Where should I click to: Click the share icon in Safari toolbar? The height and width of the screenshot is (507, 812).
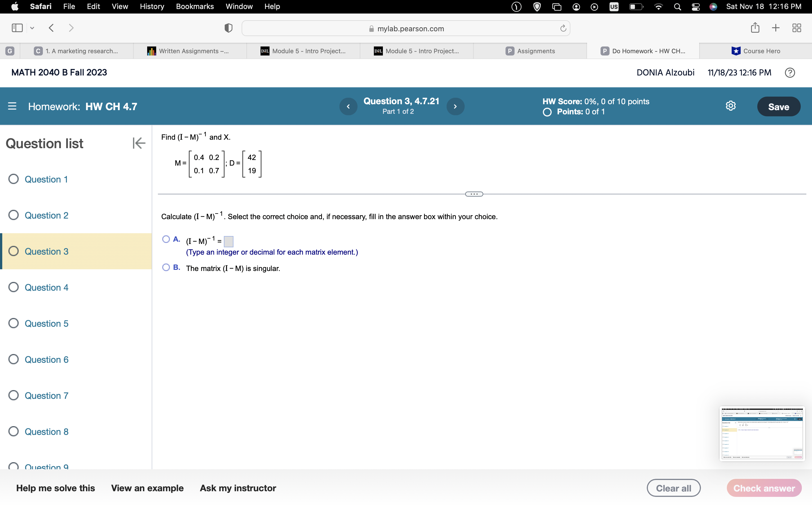pos(755,28)
